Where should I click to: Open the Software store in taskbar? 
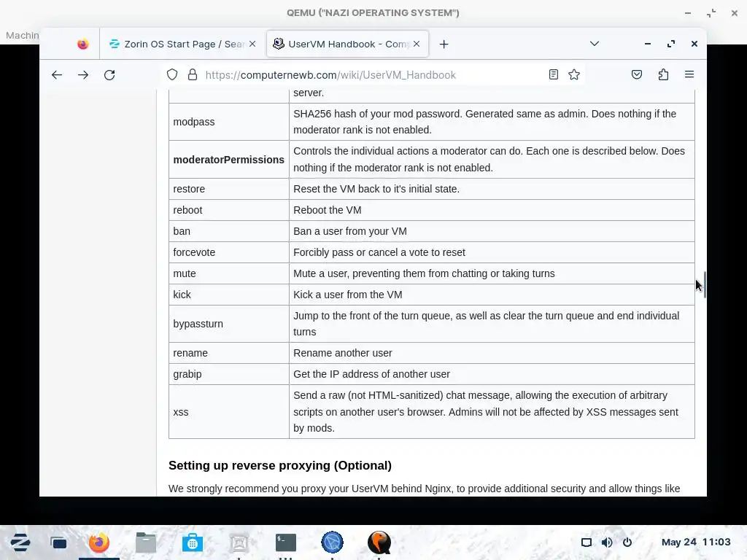pos(193,542)
